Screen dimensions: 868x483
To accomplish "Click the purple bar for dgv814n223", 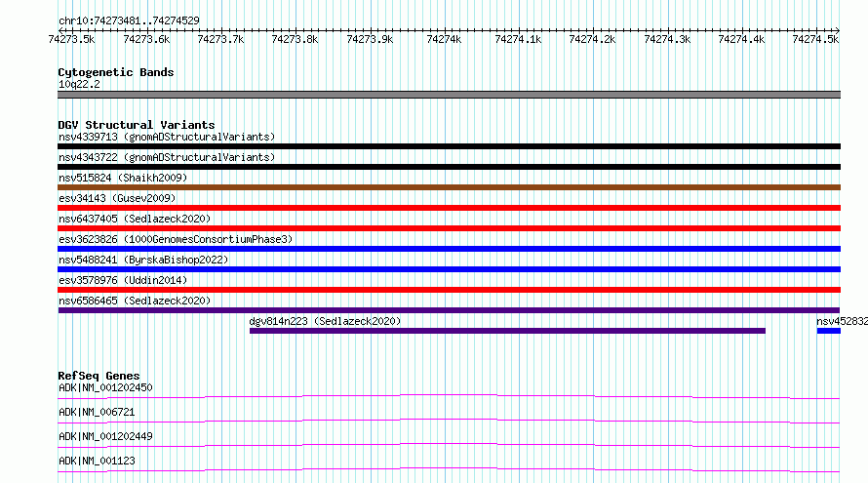I will tap(507, 331).
